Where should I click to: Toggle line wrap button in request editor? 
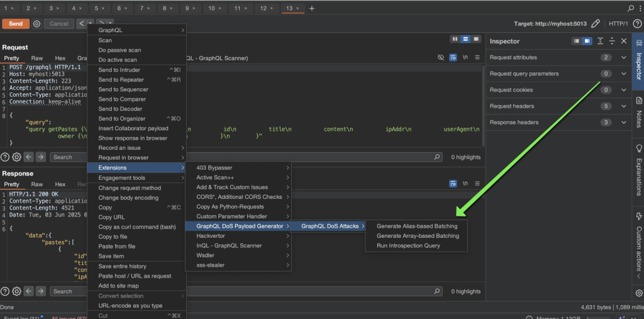click(453, 58)
